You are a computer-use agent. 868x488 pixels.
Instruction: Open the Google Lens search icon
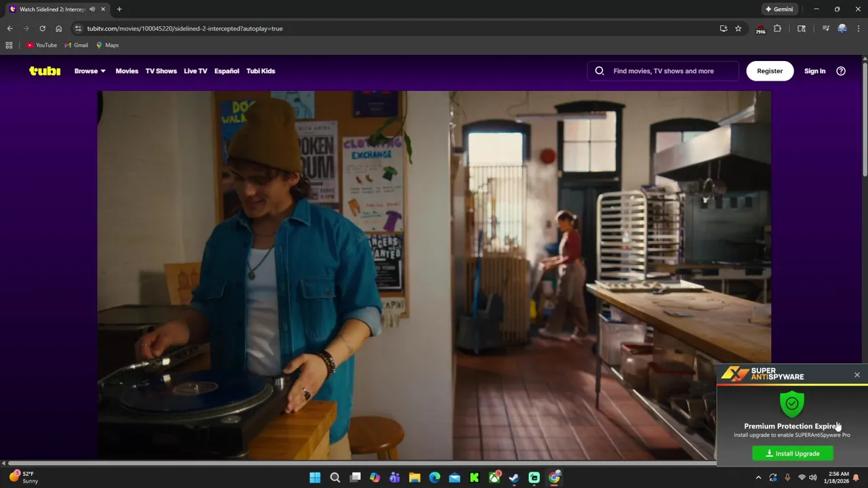tap(802, 28)
